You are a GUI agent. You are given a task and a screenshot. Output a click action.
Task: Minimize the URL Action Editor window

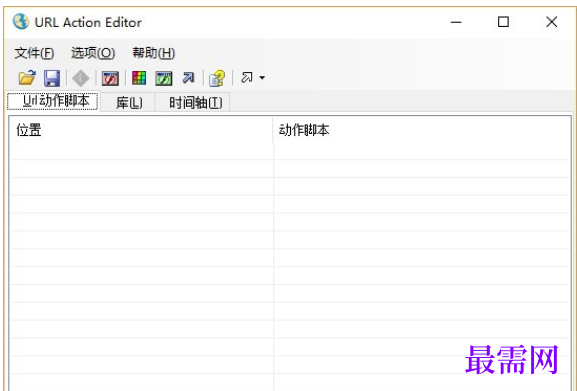456,22
